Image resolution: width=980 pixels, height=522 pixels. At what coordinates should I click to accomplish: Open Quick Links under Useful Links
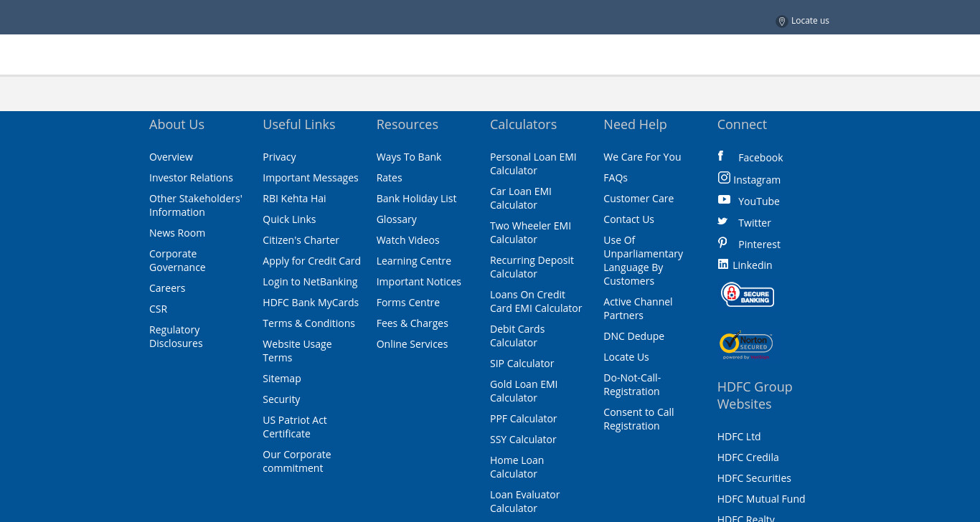coord(289,219)
